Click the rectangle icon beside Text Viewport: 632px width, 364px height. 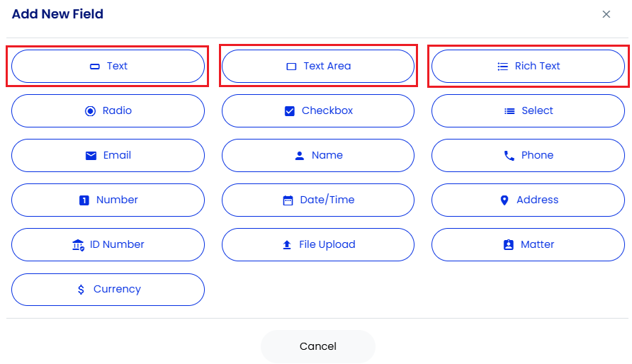[x=95, y=67]
